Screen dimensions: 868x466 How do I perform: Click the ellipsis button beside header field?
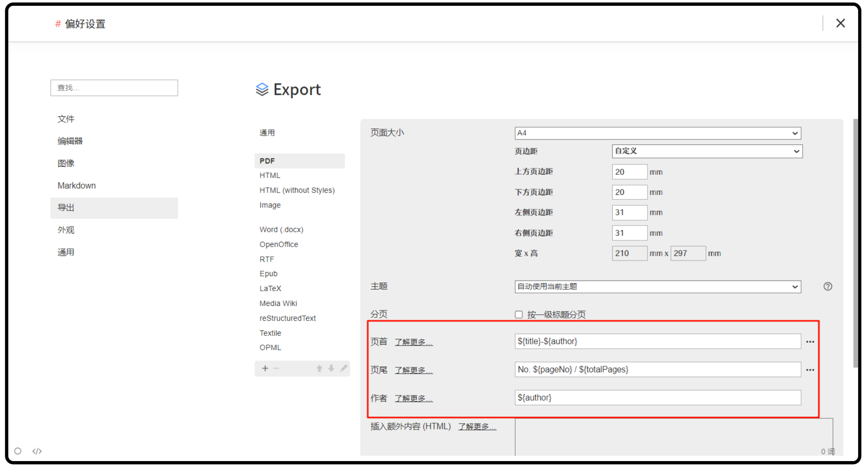coord(810,342)
